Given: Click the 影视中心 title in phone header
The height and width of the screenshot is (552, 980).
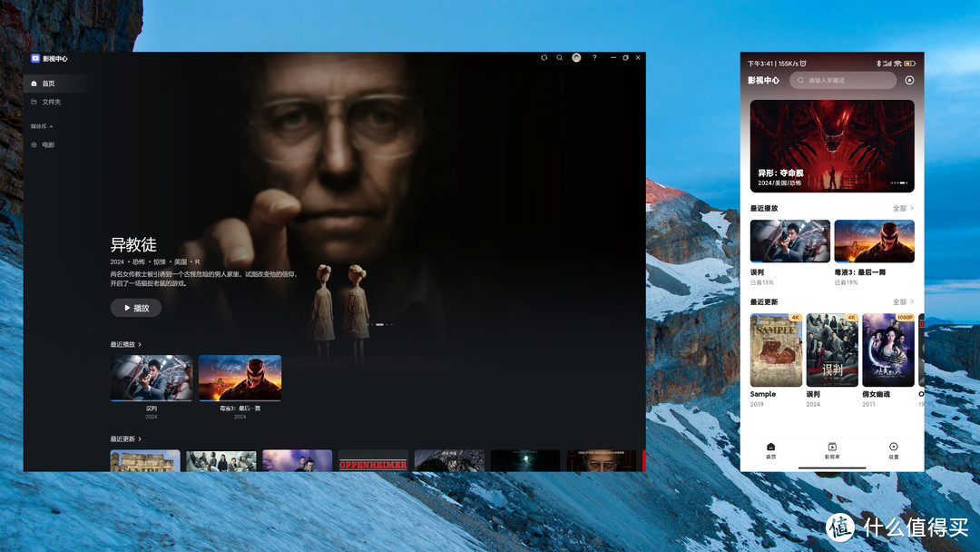Looking at the screenshot, I should pyautogui.click(x=763, y=80).
